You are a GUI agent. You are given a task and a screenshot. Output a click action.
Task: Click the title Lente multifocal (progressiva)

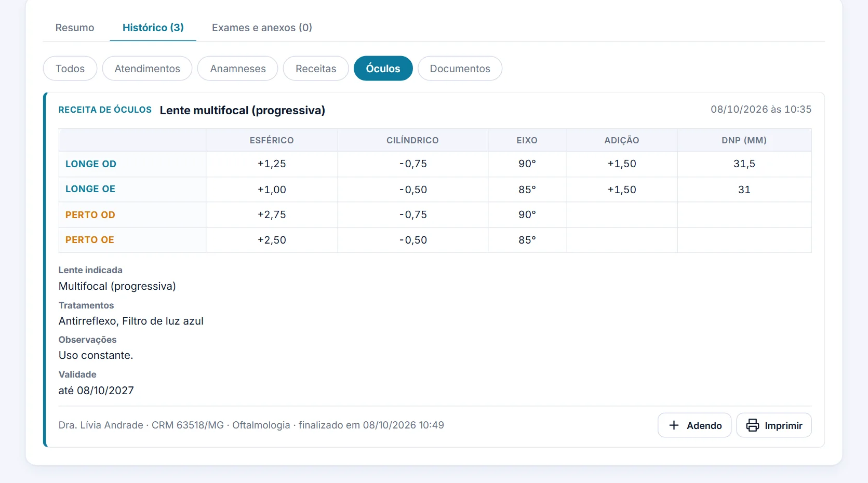pyautogui.click(x=243, y=110)
